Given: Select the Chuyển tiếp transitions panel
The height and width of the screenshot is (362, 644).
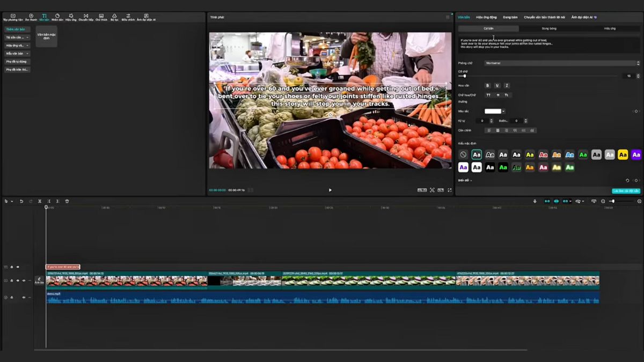Looking at the screenshot, I should (86, 16).
